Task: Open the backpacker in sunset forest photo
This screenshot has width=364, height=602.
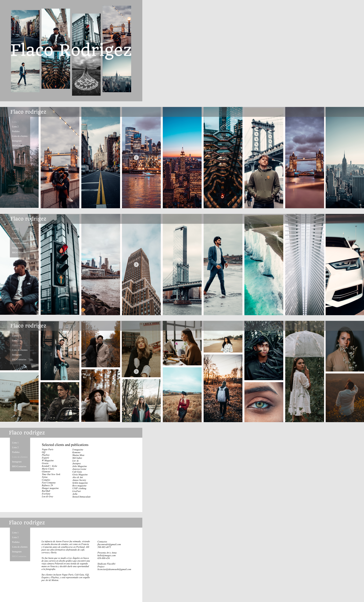Action: coord(223,388)
